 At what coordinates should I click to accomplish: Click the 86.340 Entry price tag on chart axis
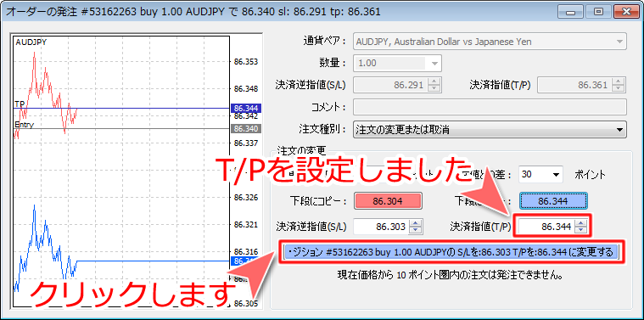[245, 129]
